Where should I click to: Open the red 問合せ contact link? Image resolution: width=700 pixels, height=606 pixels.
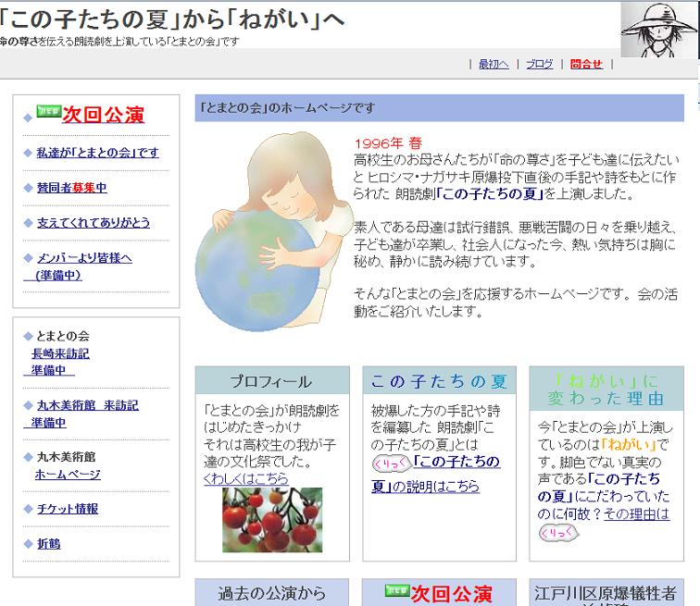(586, 64)
